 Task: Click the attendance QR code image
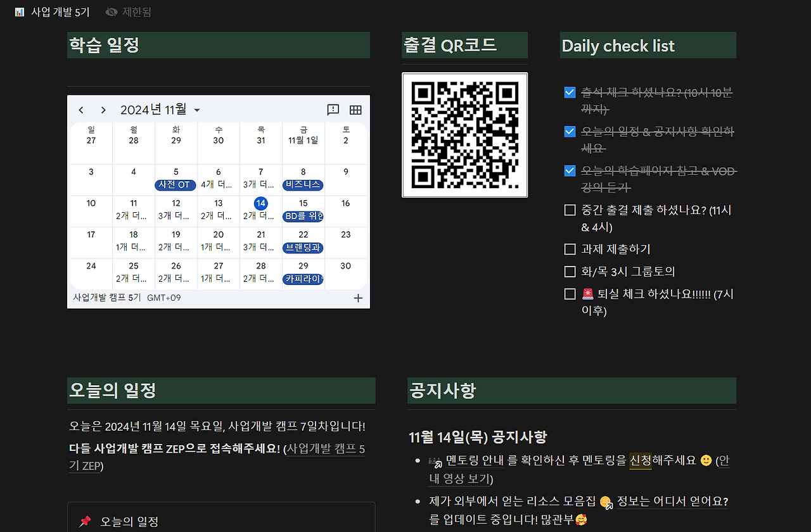coord(465,135)
